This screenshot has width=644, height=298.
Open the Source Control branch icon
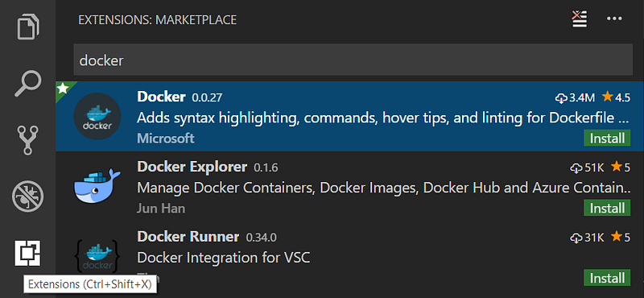pyautogui.click(x=28, y=141)
